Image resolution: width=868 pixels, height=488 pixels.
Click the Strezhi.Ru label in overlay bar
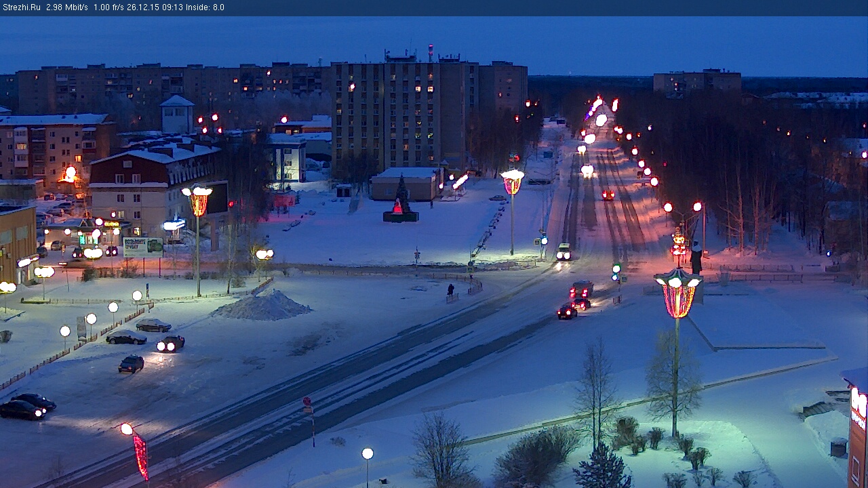pos(22,7)
